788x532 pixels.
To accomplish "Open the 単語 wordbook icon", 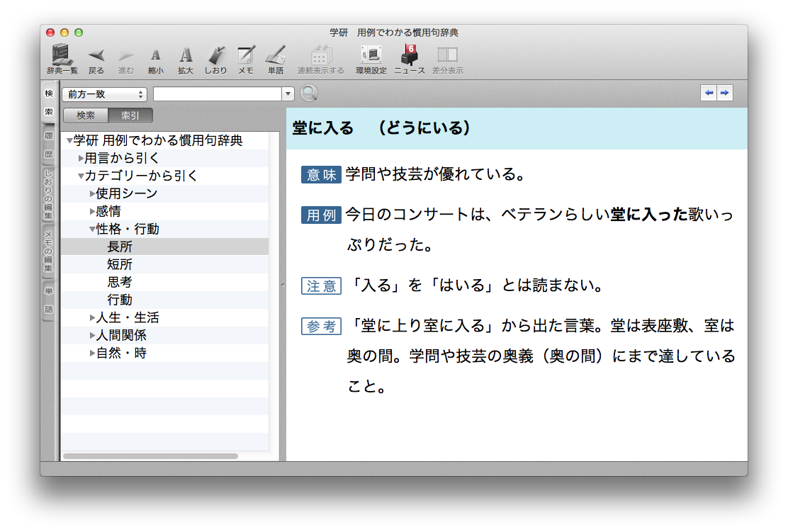I will pos(276,55).
